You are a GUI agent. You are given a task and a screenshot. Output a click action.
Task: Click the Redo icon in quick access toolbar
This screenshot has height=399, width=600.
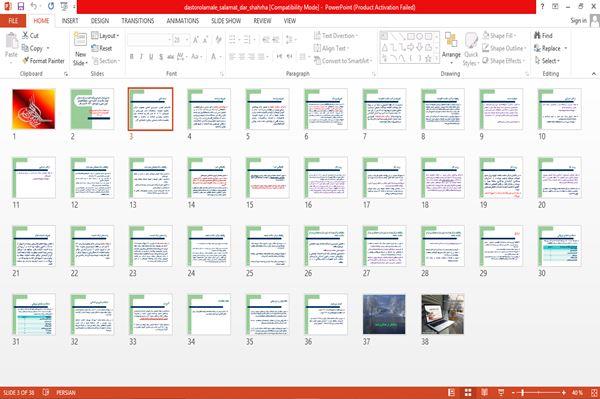click(x=51, y=6)
